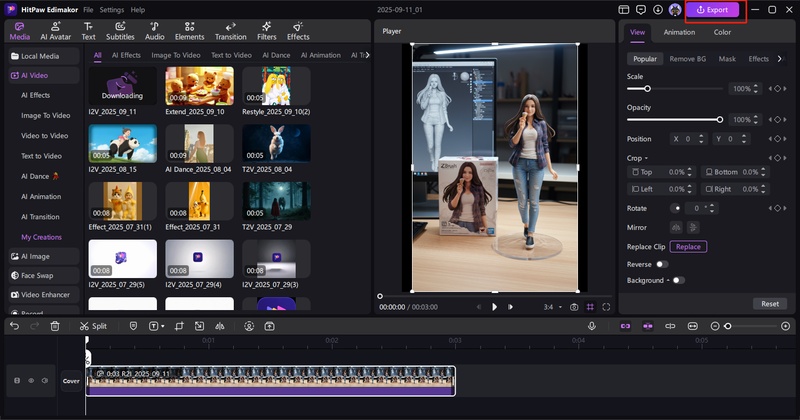Zoom out the timeline with minus icon

[x=715, y=326]
